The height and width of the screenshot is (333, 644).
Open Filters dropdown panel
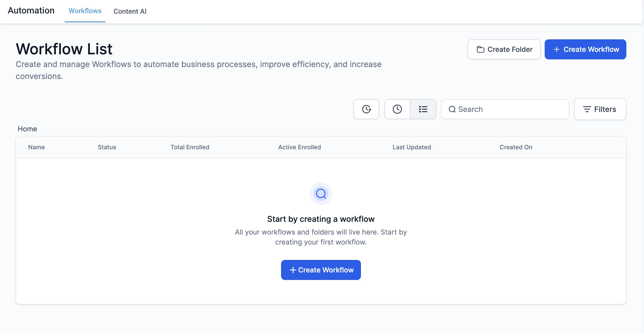click(x=600, y=109)
